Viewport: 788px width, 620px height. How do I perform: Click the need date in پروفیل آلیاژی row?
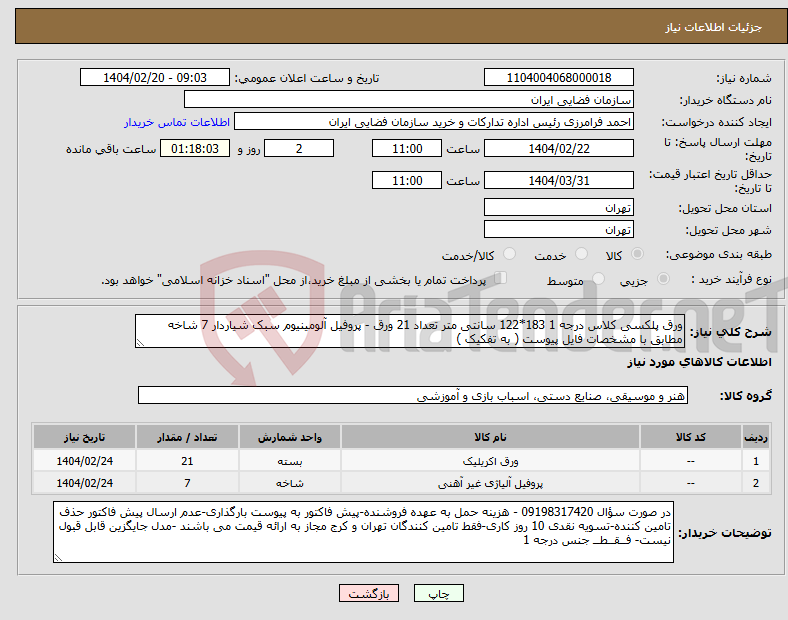tap(84, 483)
